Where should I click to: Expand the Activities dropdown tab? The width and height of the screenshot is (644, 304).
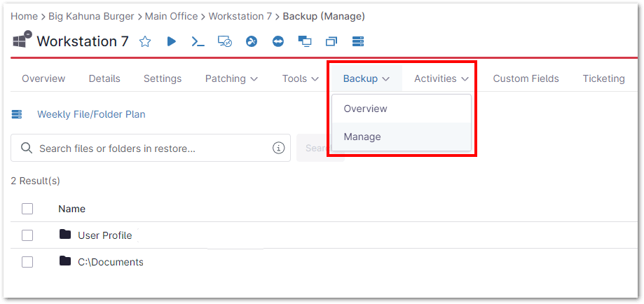pos(441,78)
